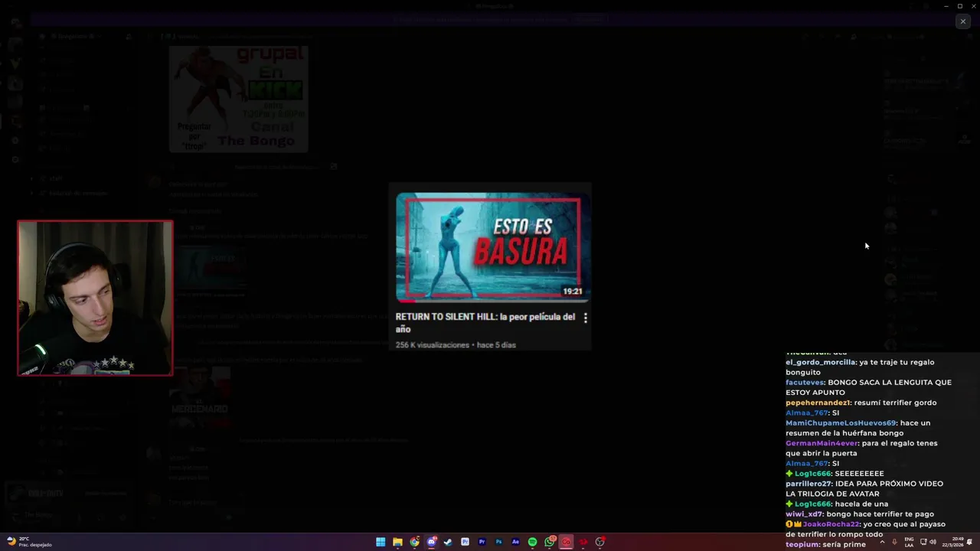Screen dimensions: 980x551
Task: Open the three-dot menu beside the video title
Action: point(586,318)
